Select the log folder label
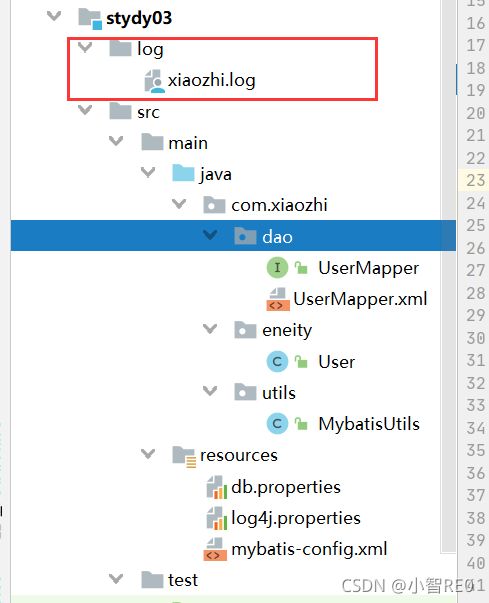This screenshot has height=603, width=489. [x=150, y=50]
